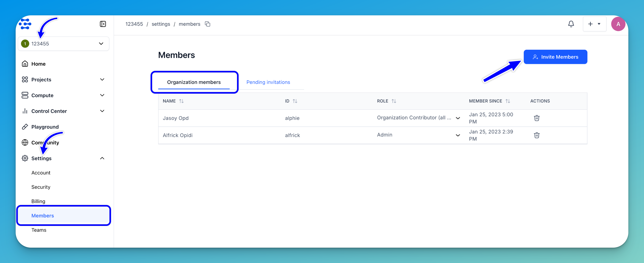
Task: Click the app logo
Action: tap(25, 24)
